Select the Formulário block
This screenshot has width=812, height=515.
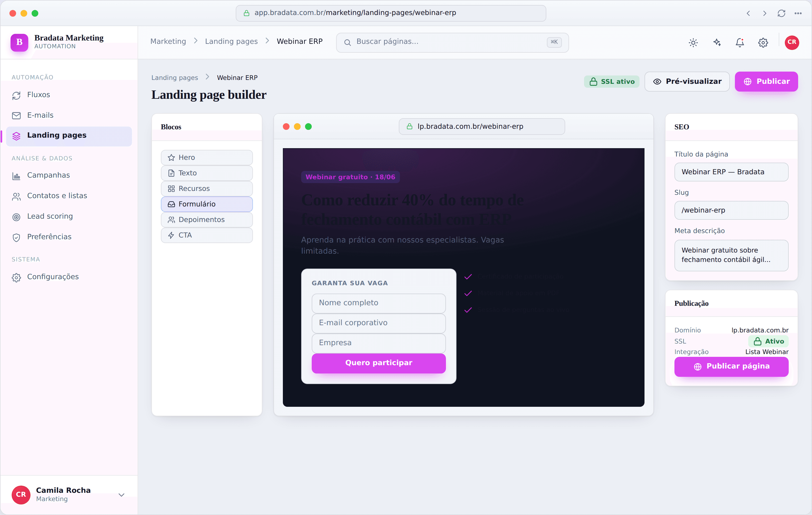coord(207,204)
